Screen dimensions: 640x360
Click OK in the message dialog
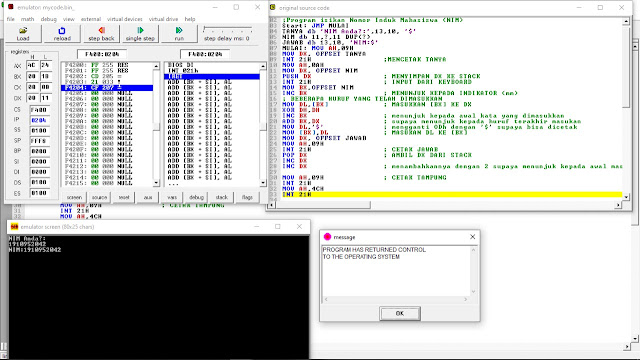(400, 313)
